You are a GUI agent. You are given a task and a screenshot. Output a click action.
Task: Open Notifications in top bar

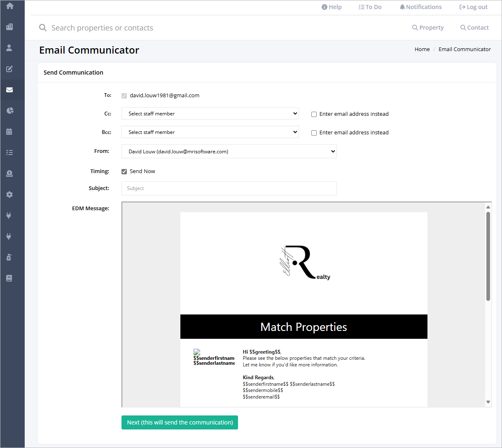[420, 7]
